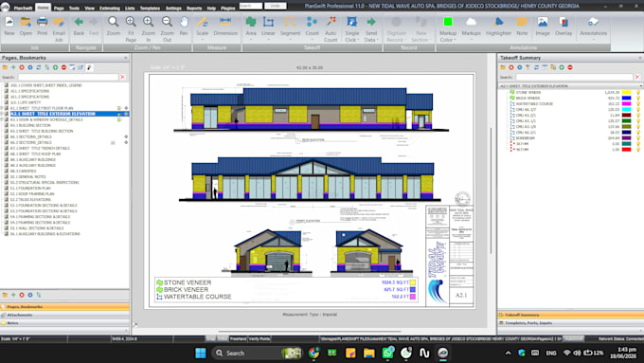The image size is (644, 363).
Task: Open File Explorer from taskbar
Action: tap(368, 353)
